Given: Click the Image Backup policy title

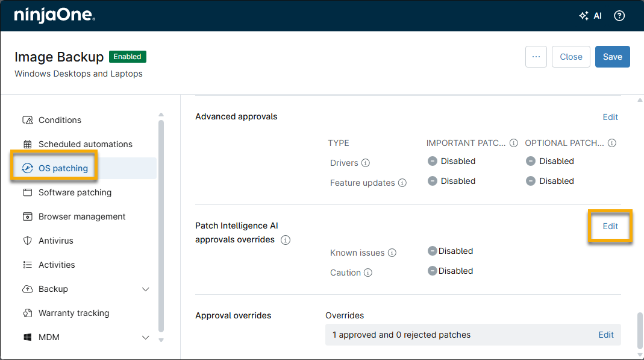Looking at the screenshot, I should click(x=59, y=57).
